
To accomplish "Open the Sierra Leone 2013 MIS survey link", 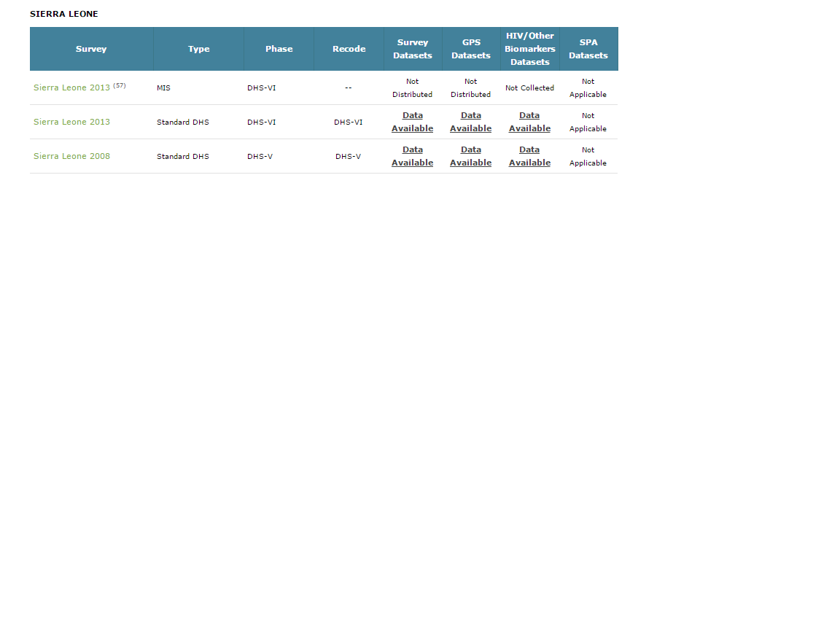I will 71,87.
